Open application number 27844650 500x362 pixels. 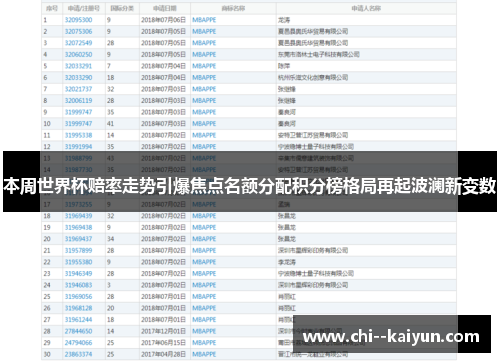[78, 331]
